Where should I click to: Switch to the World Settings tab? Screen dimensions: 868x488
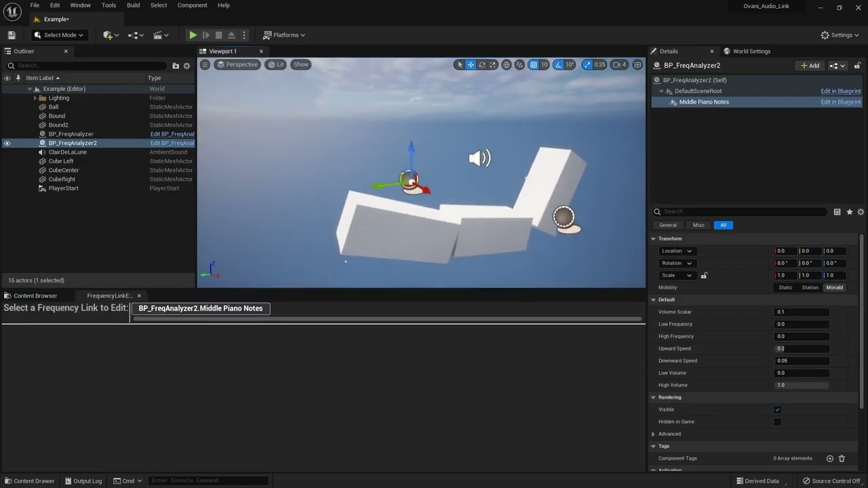pos(747,52)
